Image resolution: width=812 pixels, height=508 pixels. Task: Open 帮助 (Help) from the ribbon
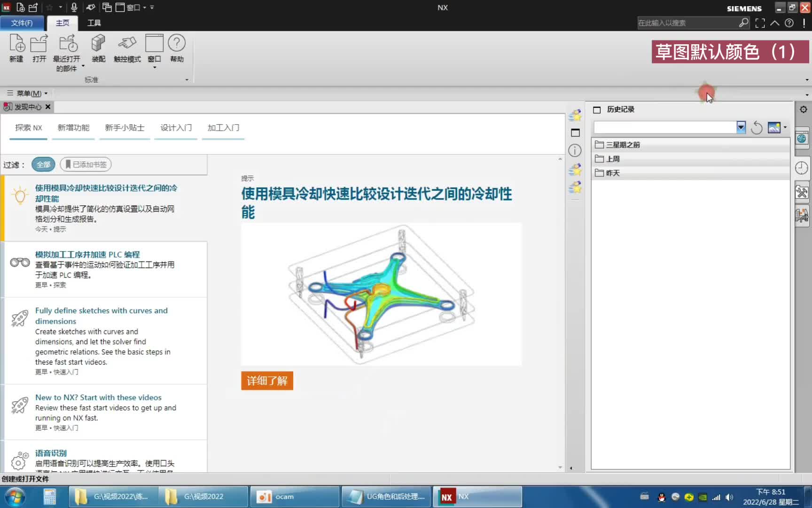177,48
